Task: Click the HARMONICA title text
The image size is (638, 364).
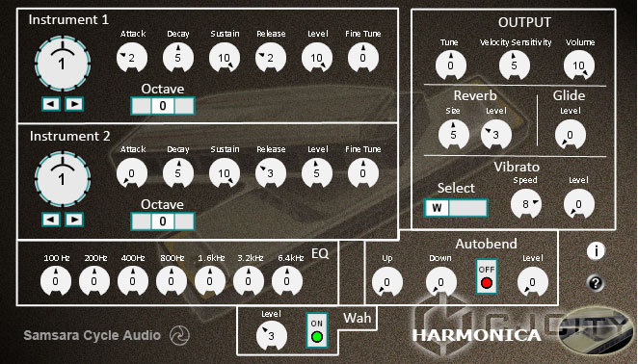Action: tap(476, 335)
